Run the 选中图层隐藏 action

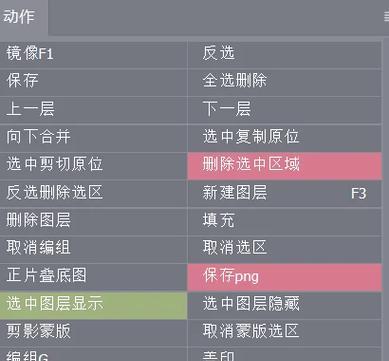pyautogui.click(x=284, y=305)
